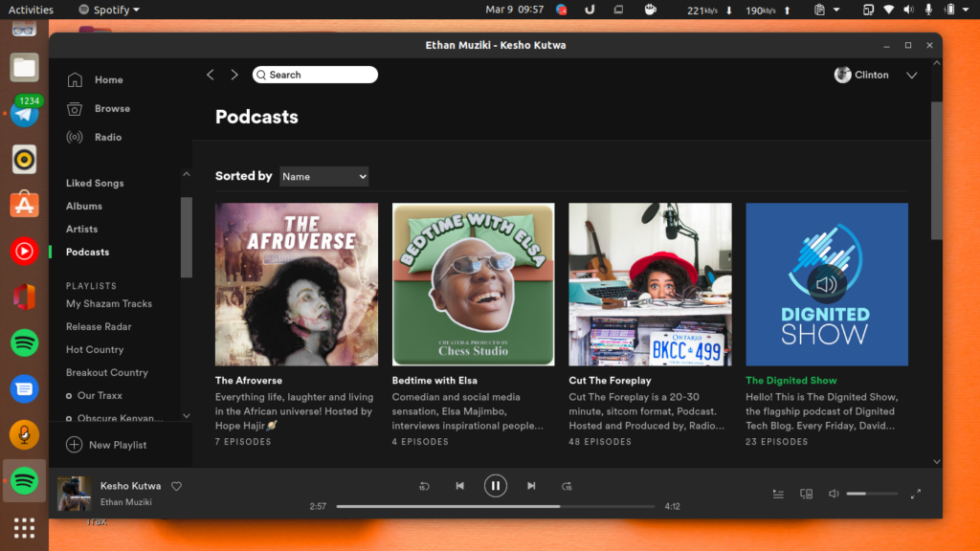
Task: Click the Home house icon
Action: 75,80
